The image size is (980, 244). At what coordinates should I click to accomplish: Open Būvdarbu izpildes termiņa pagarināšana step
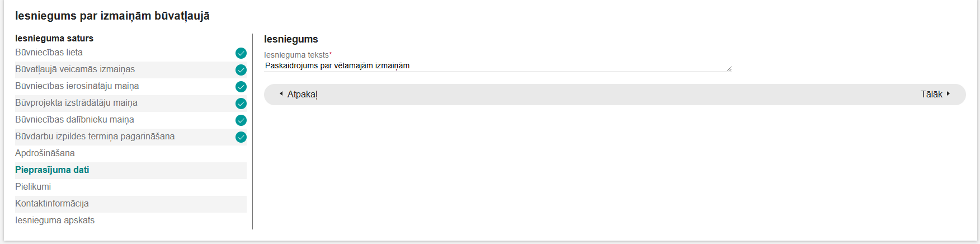tap(95, 137)
